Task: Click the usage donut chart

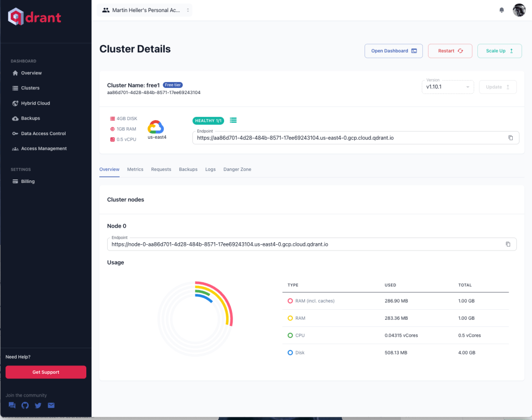Action: pos(195,319)
